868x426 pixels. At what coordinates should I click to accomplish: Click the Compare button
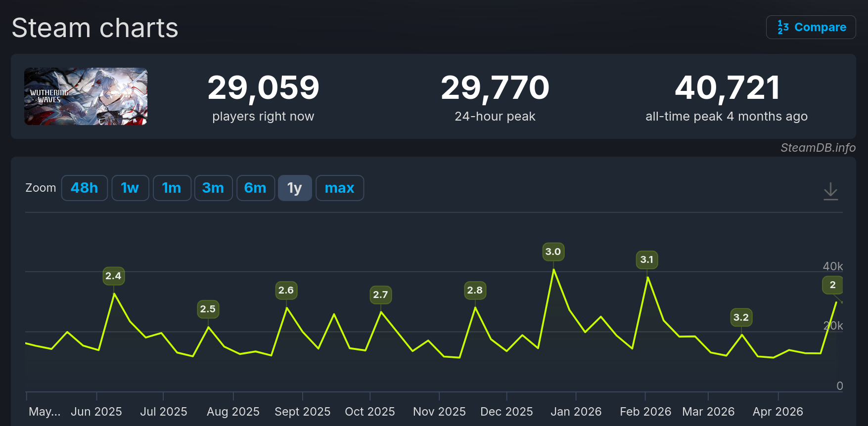(811, 27)
